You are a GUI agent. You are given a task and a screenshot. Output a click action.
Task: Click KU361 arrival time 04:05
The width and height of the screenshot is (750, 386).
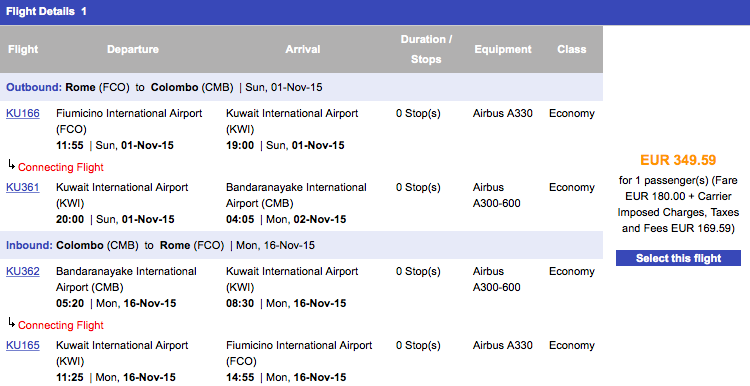click(240, 220)
